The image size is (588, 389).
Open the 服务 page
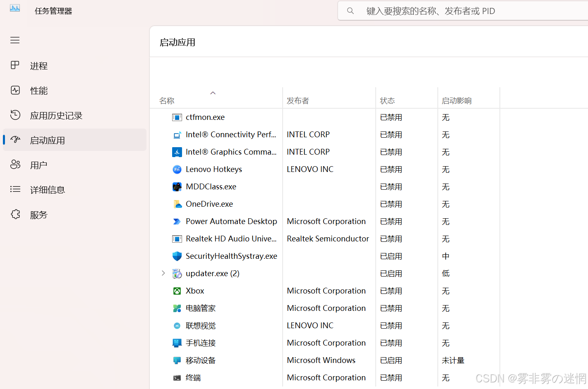tap(74, 215)
